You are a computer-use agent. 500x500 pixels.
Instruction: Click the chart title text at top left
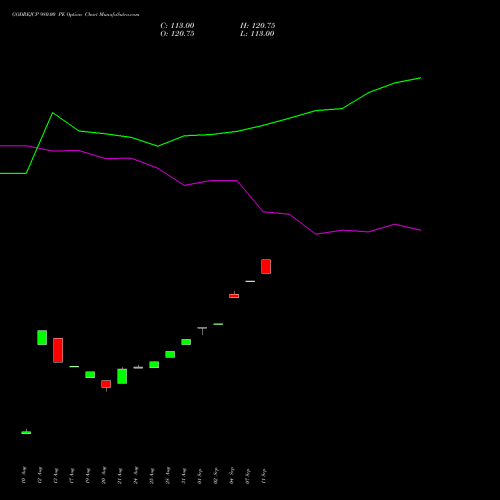76,15
